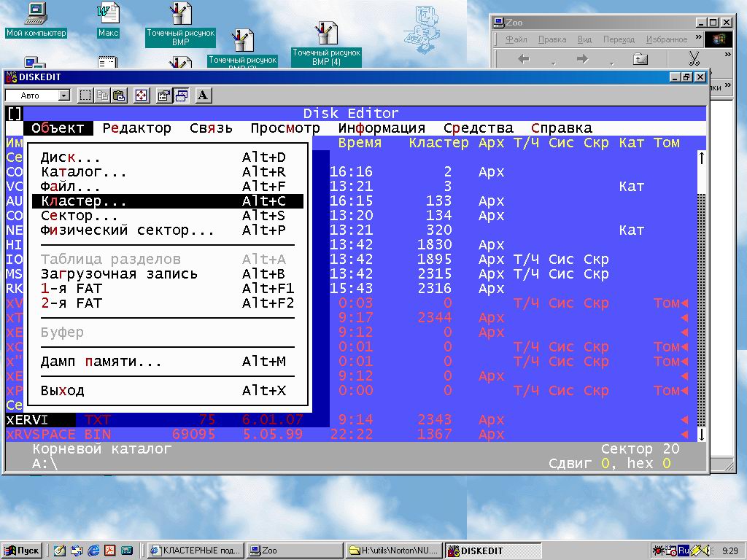
Task: Choose 'Диск...' from the Объект menu
Action: (168, 157)
